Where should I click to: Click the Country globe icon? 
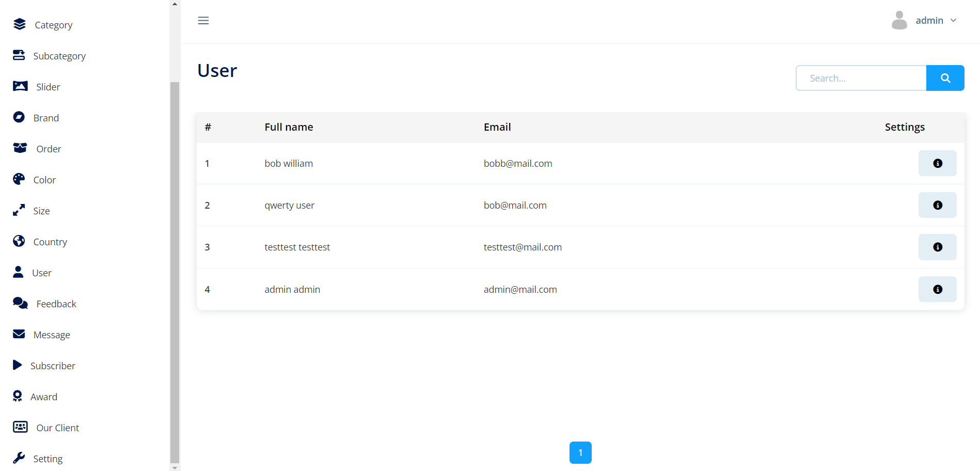click(19, 241)
